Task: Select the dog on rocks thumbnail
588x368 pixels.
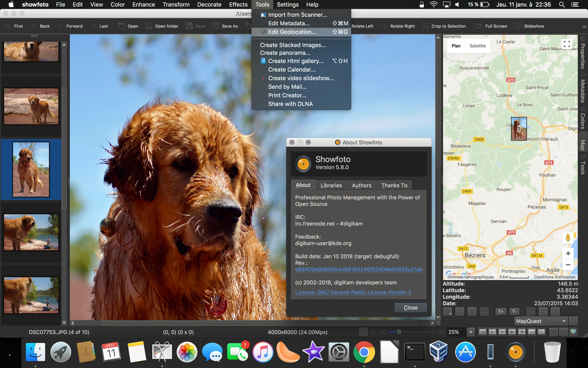Action: click(x=31, y=106)
